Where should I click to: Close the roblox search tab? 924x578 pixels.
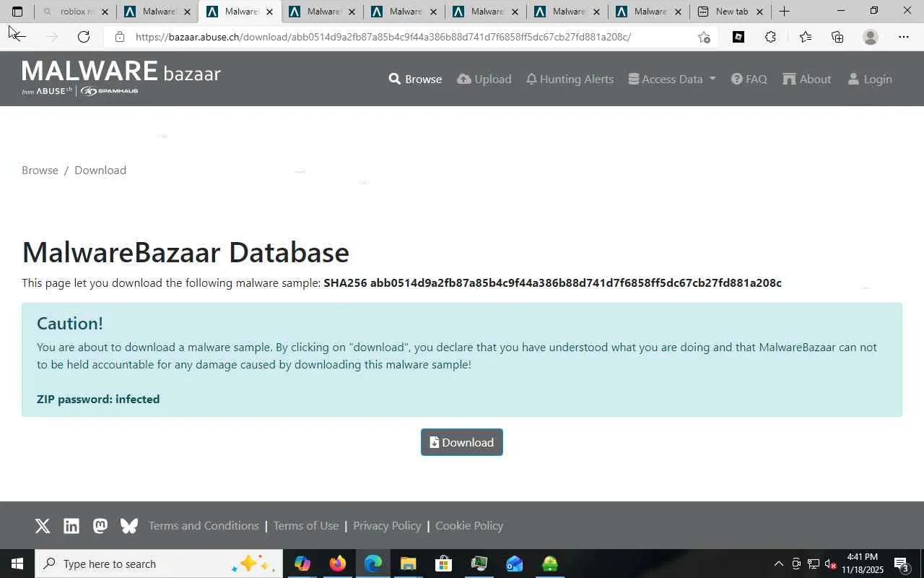105,12
